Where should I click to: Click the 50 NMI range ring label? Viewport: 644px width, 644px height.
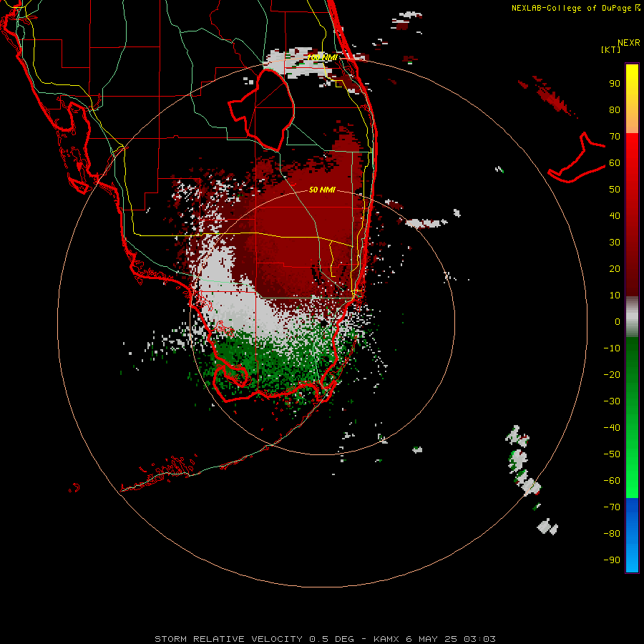click(322, 190)
